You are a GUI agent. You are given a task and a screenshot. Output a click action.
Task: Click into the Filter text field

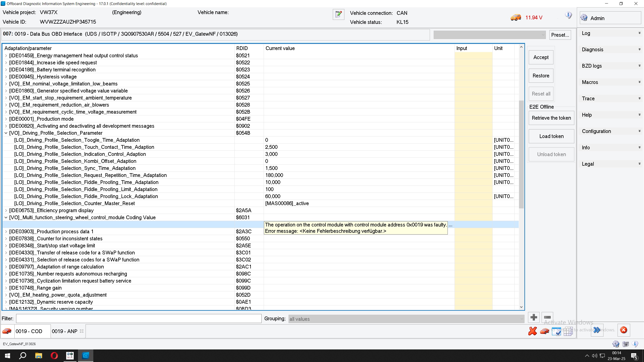tap(139, 319)
